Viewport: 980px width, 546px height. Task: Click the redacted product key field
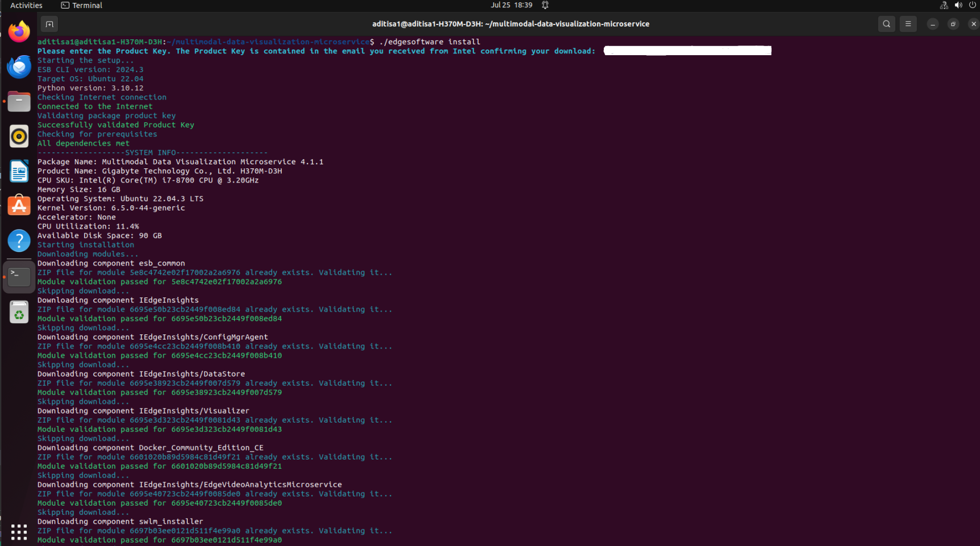tap(687, 51)
